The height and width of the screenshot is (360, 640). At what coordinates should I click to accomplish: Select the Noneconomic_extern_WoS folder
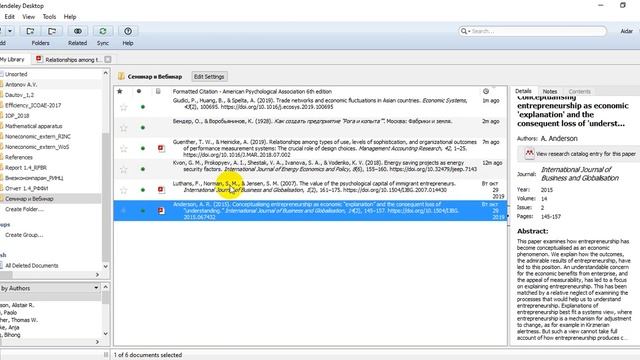pyautogui.click(x=37, y=147)
